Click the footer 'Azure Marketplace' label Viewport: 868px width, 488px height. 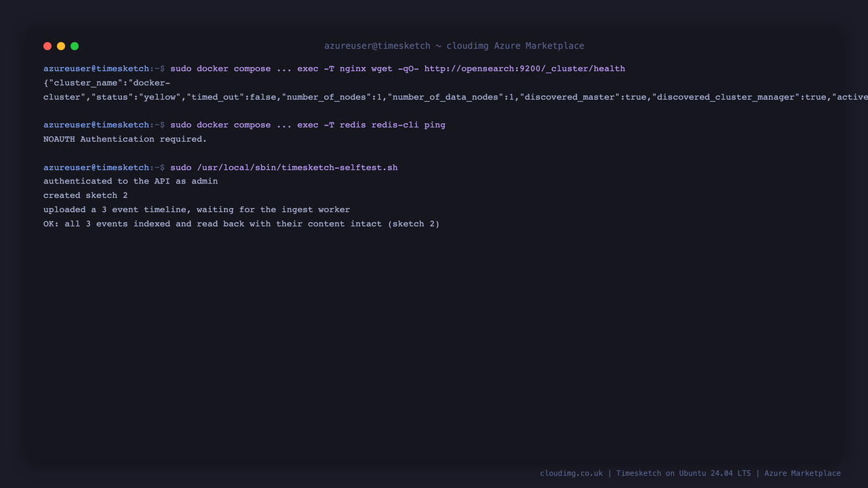click(802, 473)
